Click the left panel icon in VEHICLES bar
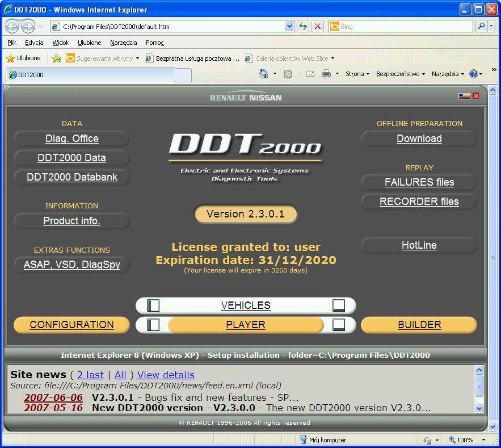The image size is (501, 448). tap(153, 305)
